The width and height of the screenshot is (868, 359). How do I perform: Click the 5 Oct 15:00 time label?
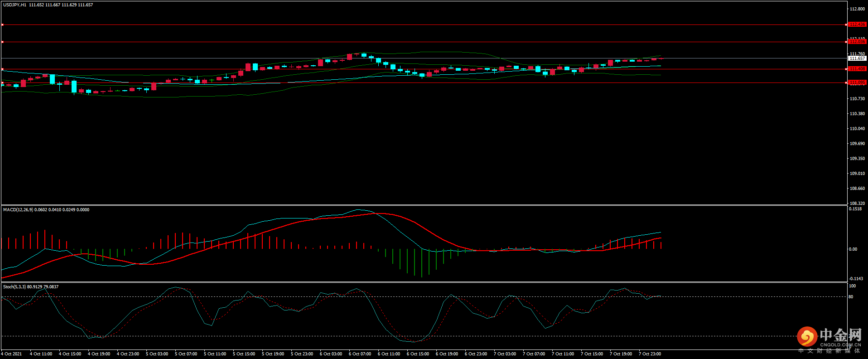(x=244, y=354)
